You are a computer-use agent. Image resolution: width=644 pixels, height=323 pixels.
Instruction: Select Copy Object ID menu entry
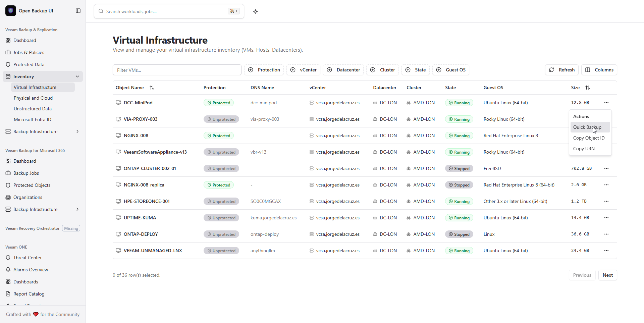point(589,138)
